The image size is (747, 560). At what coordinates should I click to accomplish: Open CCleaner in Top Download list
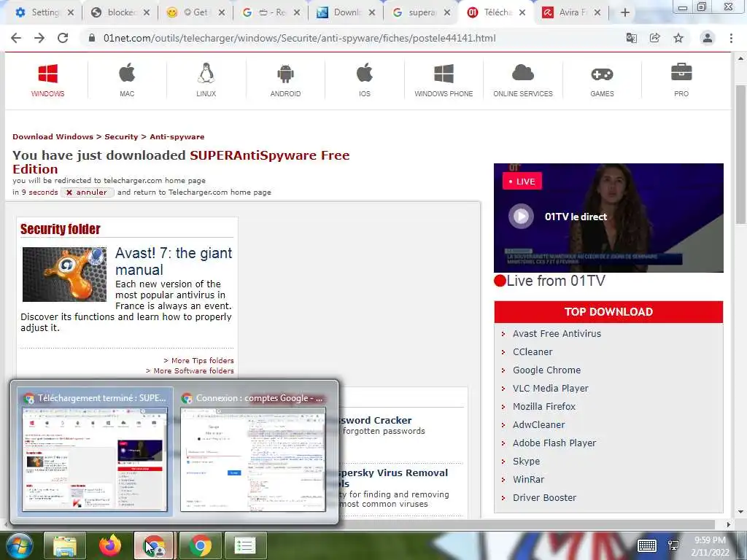click(532, 351)
